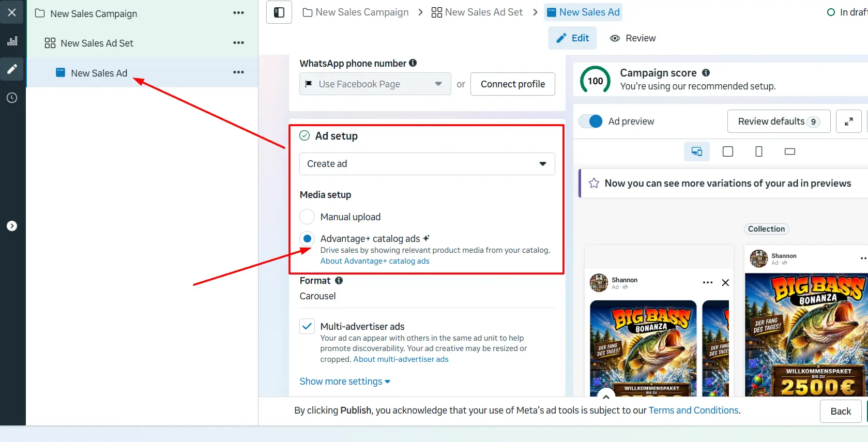Go to New Sales Ad Set breadcrumb
This screenshot has height=442, width=868.
[477, 12]
